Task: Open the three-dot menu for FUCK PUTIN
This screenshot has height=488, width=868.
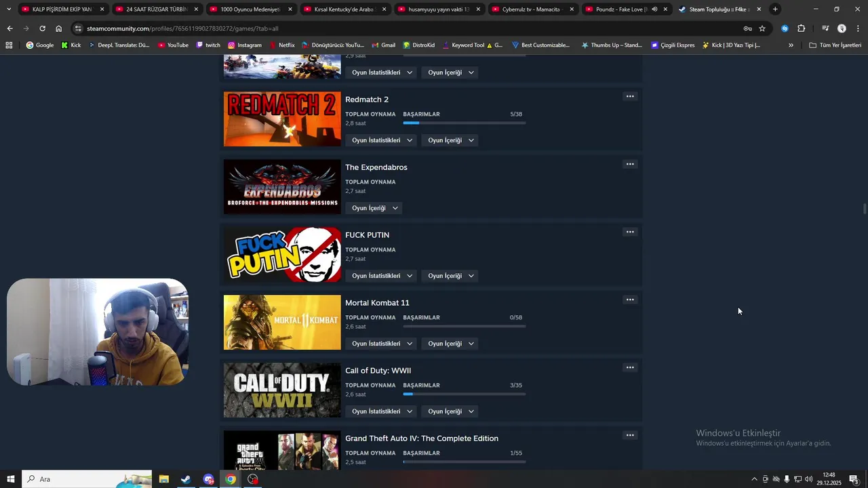Action: (x=630, y=232)
